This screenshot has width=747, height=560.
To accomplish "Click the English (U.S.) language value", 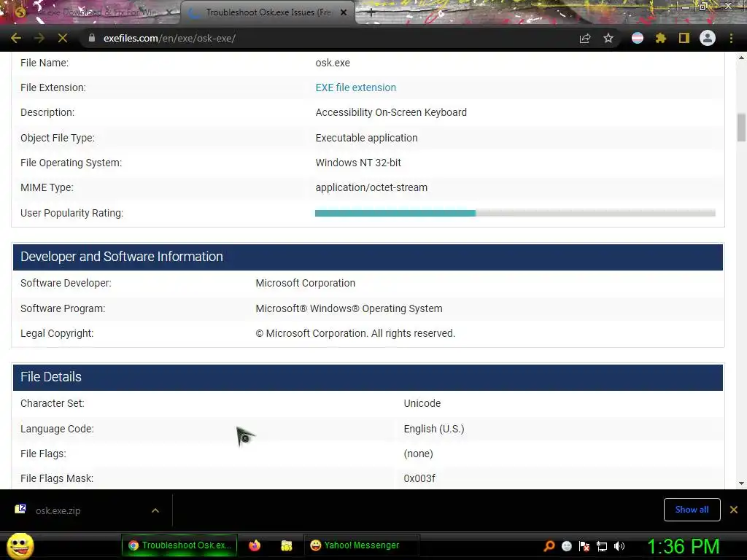I will tap(434, 429).
